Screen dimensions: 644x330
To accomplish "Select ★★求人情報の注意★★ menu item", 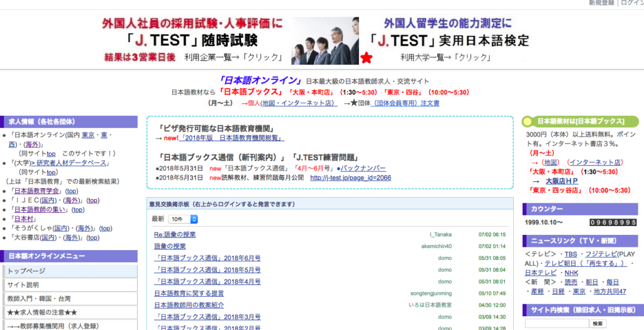I will tap(69, 312).
